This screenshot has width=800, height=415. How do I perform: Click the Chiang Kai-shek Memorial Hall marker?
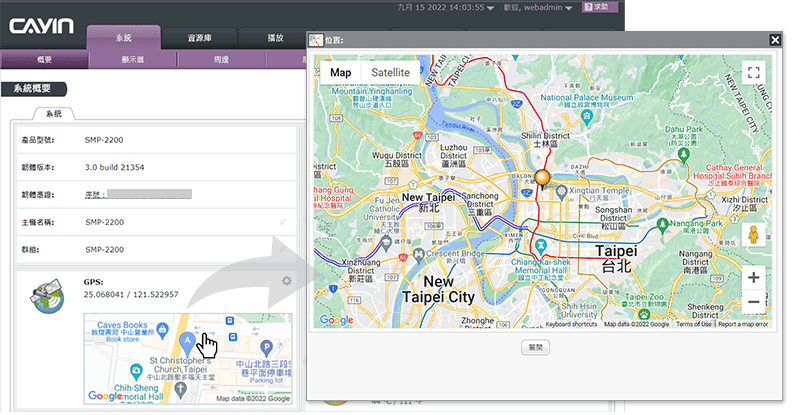pos(541,247)
